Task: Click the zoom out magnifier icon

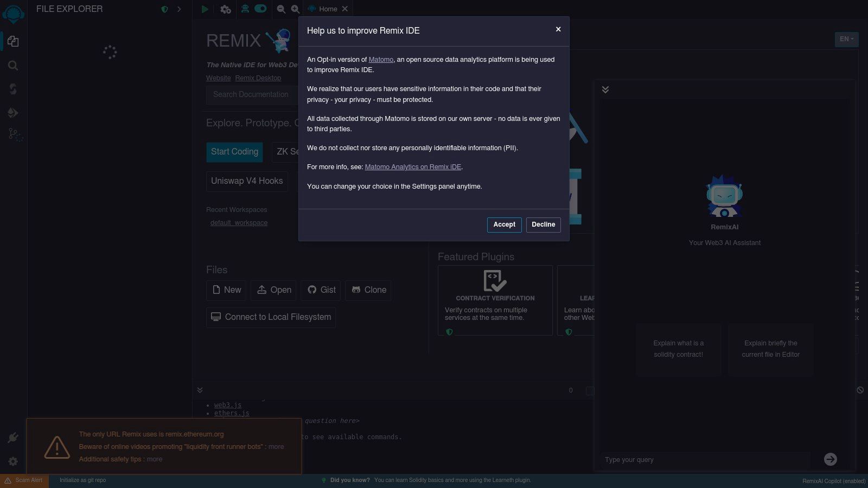Action: pos(281,9)
